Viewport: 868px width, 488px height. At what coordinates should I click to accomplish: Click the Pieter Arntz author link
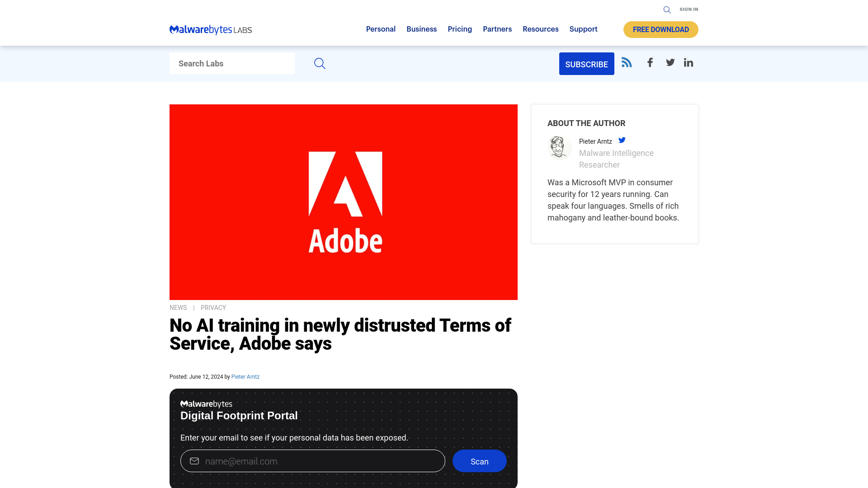pos(245,376)
